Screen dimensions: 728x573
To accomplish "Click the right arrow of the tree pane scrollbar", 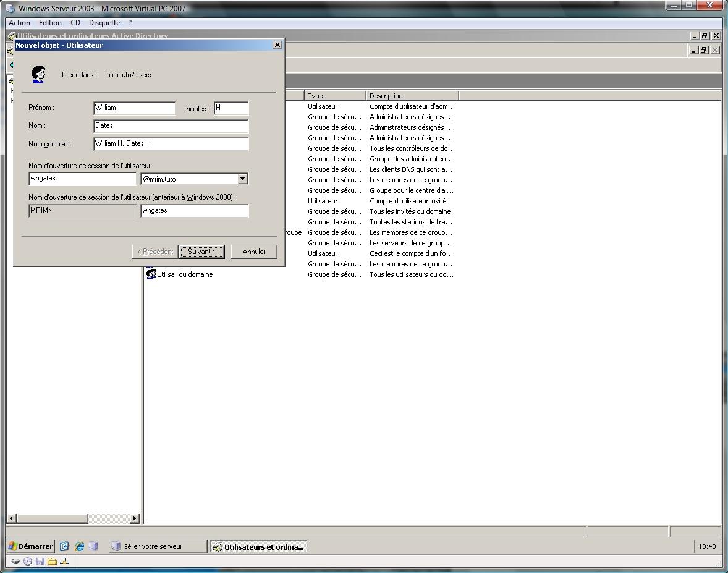I will coord(135,518).
